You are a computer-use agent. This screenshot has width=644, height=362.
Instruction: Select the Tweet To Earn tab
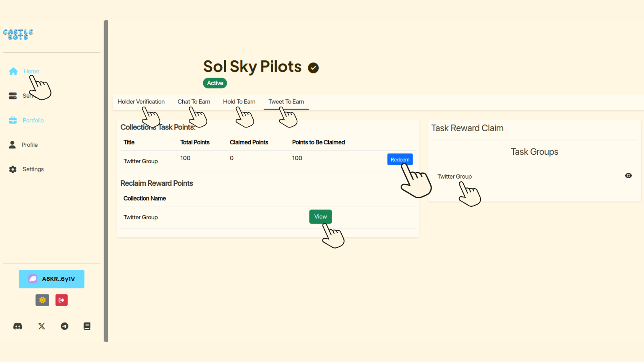tap(286, 102)
